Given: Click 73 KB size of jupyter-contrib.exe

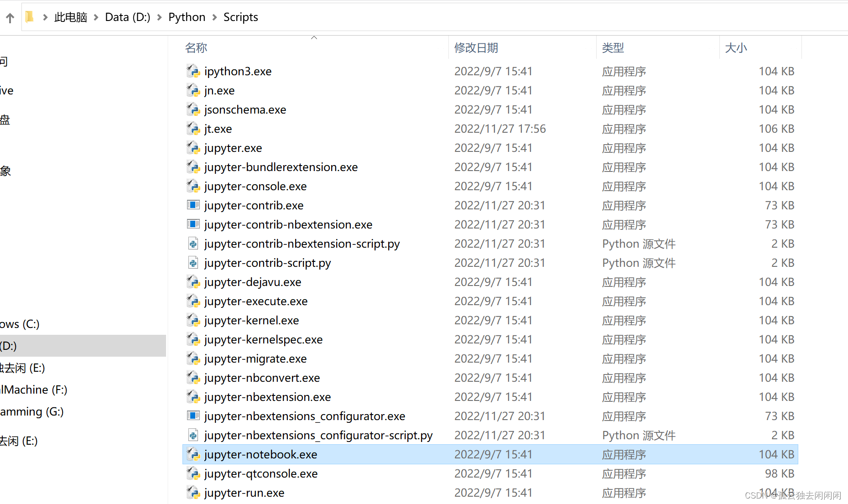Looking at the screenshot, I should [x=780, y=205].
